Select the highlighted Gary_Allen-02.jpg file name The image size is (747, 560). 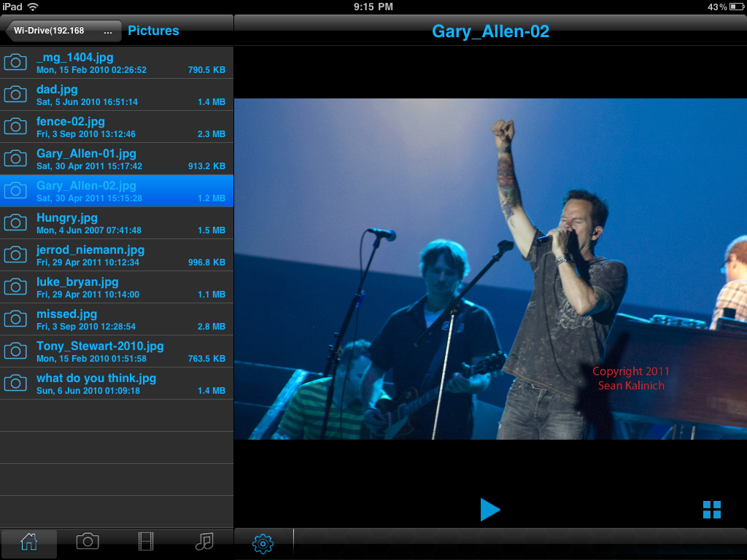point(86,185)
